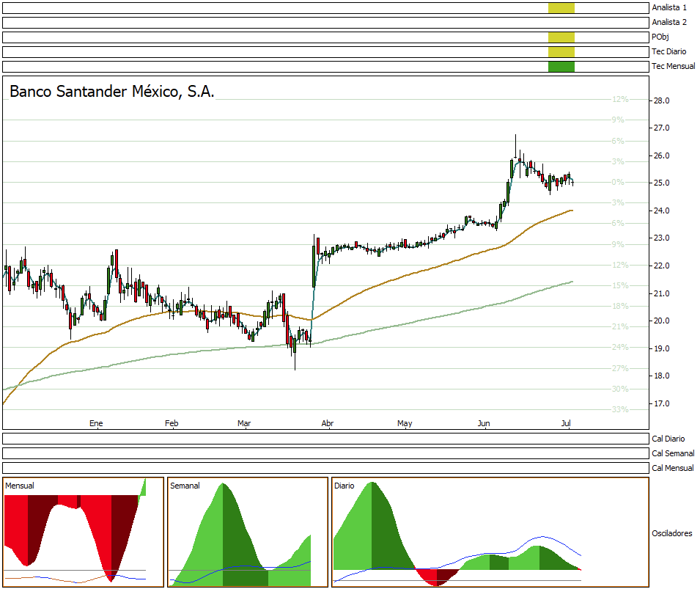Click the orange moving average line end

click(x=571, y=211)
